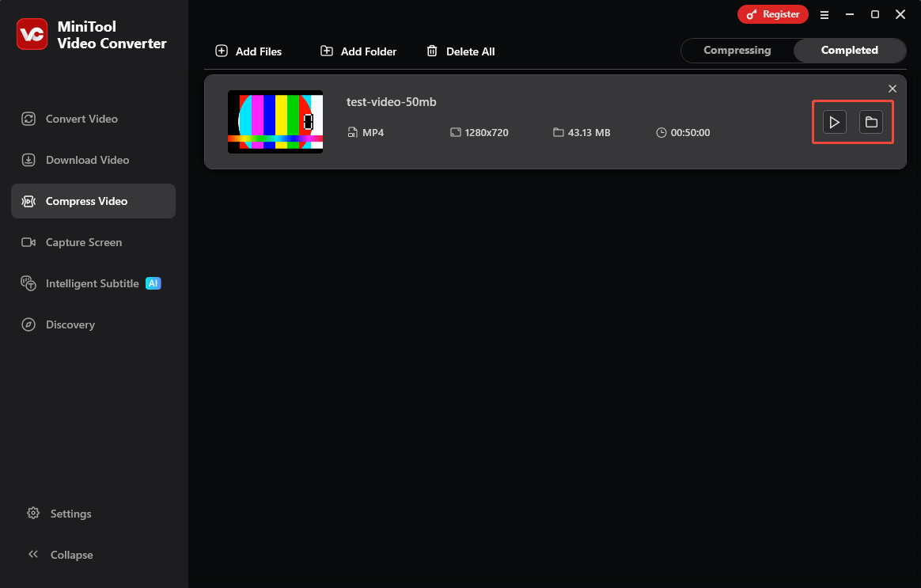Switch to the Compressing tab
Viewport: 921px width, 588px height.
click(737, 50)
